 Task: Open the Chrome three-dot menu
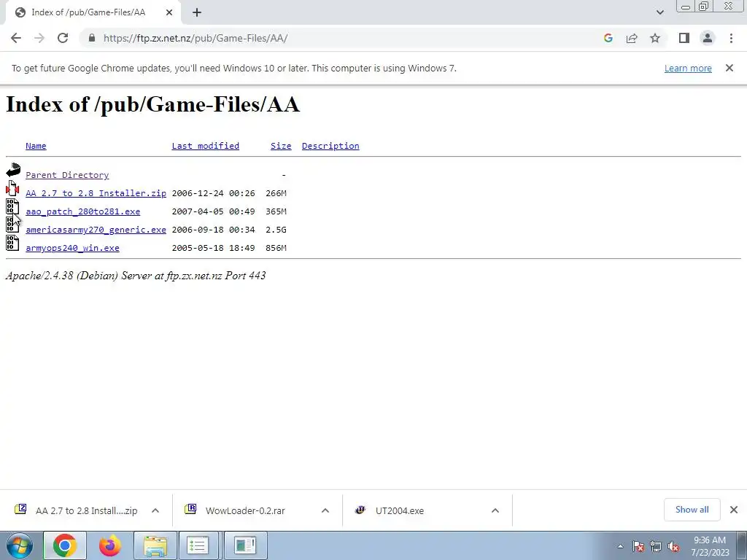731,38
